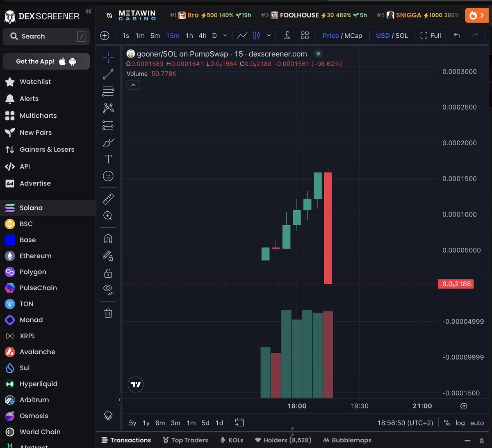
Task: Toggle log scale mode
Action: tap(460, 423)
